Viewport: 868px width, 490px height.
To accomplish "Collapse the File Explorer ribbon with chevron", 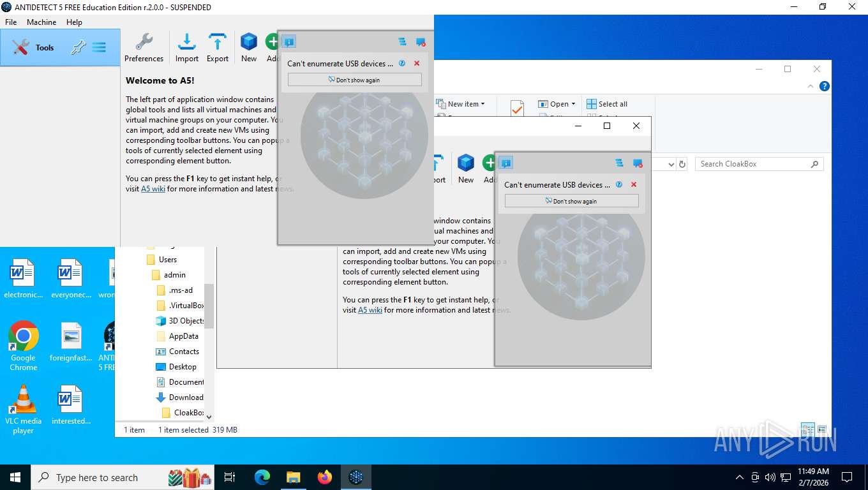I will pos(811,86).
